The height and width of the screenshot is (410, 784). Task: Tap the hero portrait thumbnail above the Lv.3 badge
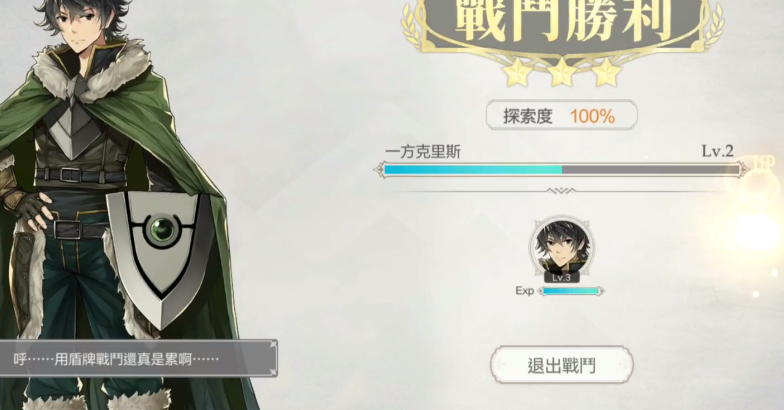click(562, 246)
